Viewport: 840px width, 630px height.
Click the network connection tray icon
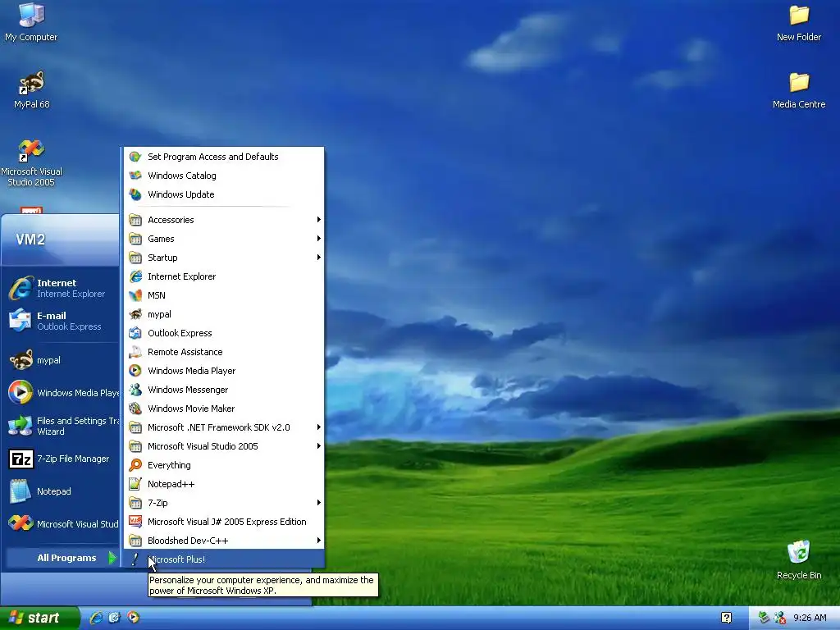pos(764,618)
